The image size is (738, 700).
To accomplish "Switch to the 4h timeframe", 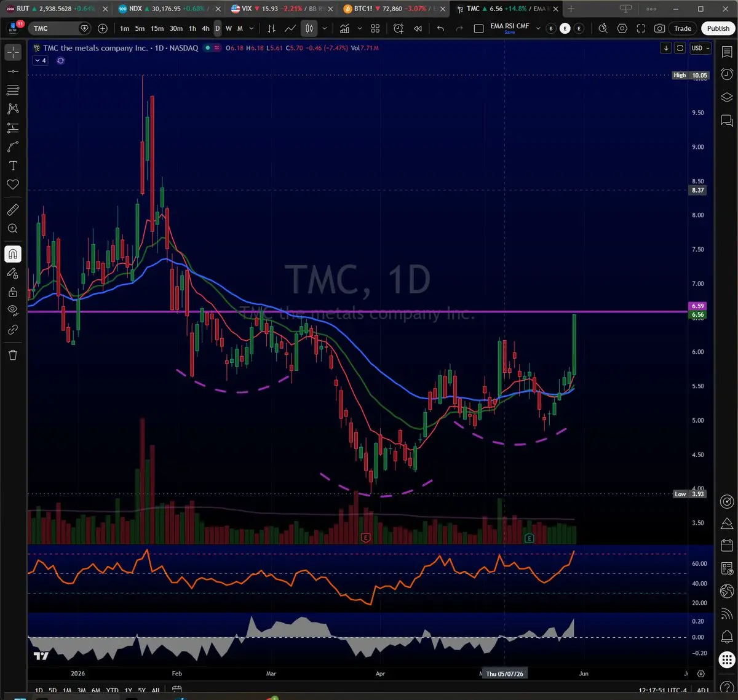I will [205, 28].
